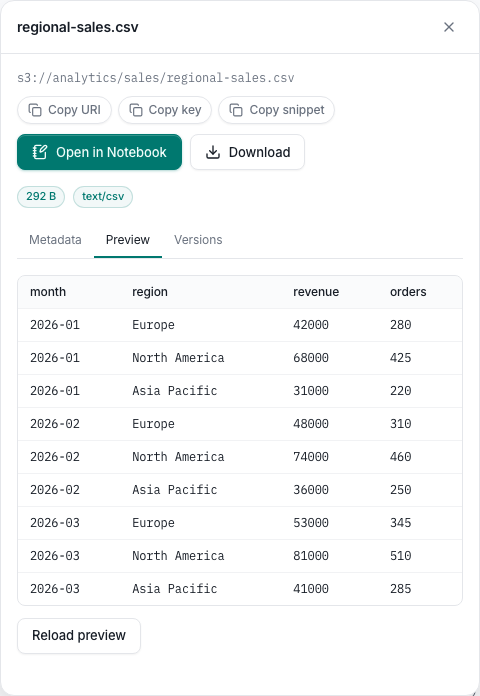
Task: Select revenue cell 31000
Action: [x=311, y=391]
